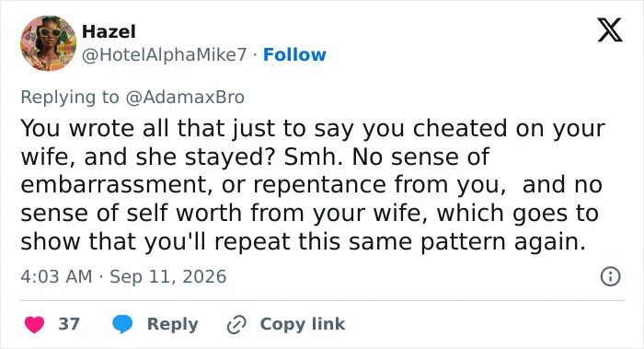Screen dimensions: 644x349
Task: Follow the HotelAlphaMike7 account
Action: (294, 54)
